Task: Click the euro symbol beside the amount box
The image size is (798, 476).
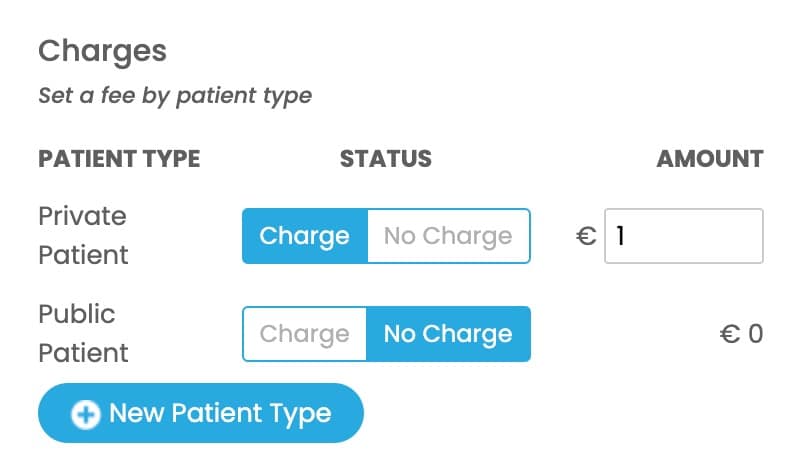Action: click(587, 236)
